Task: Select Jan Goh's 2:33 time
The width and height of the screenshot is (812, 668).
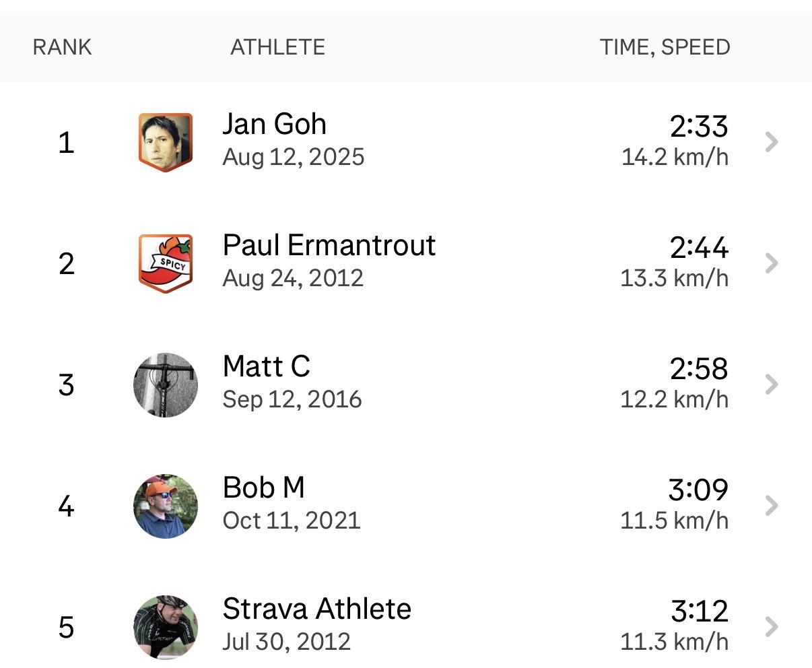Action: click(x=698, y=127)
